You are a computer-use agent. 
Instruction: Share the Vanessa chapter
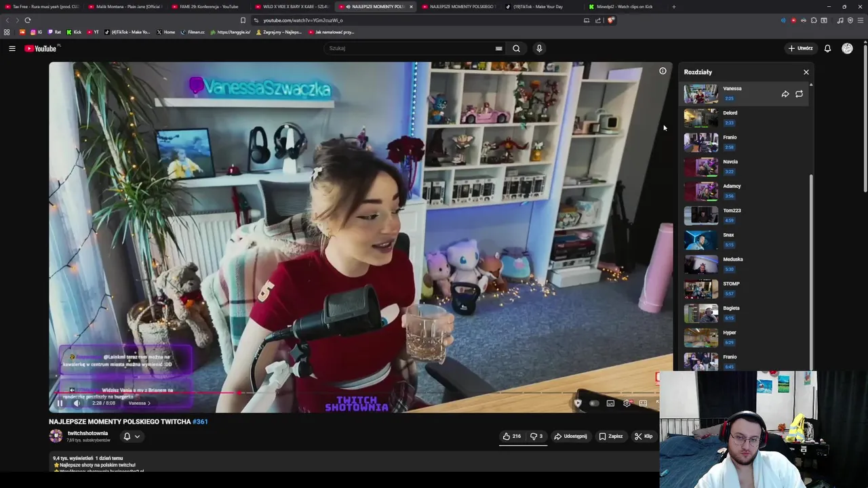pyautogui.click(x=785, y=94)
